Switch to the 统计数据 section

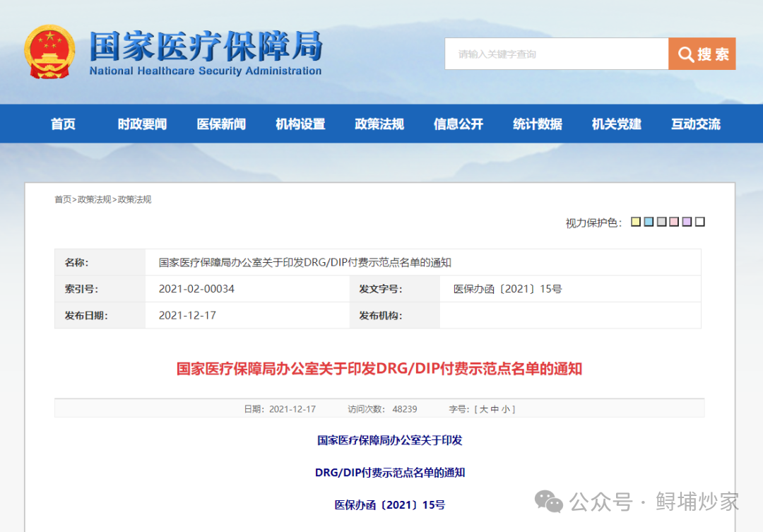537,123
